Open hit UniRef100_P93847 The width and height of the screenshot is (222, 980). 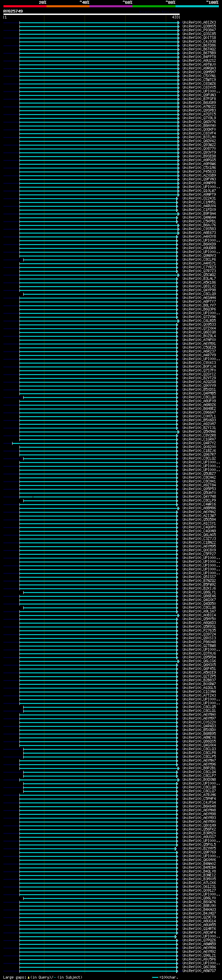(x=199, y=30)
